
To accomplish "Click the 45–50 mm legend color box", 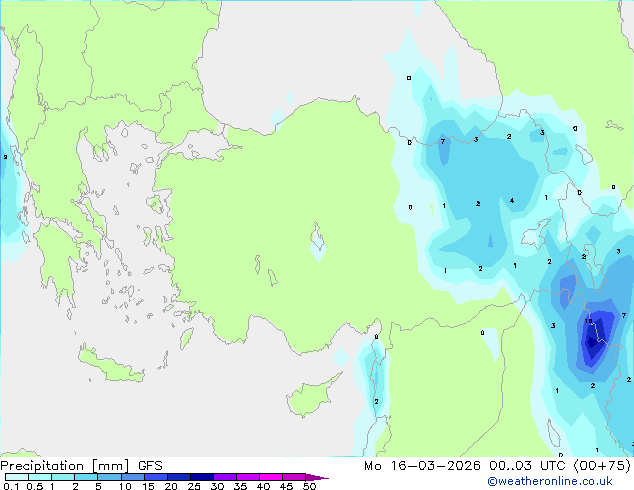I will [x=294, y=477].
